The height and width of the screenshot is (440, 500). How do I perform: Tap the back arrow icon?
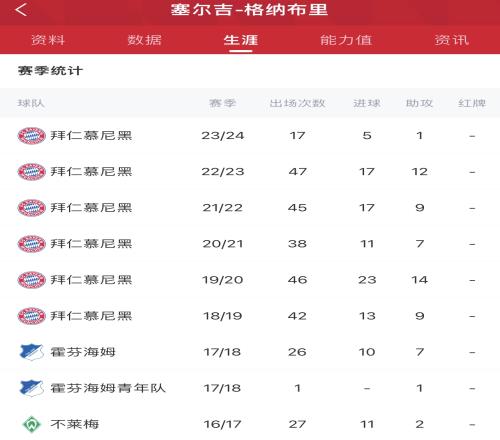point(21,9)
